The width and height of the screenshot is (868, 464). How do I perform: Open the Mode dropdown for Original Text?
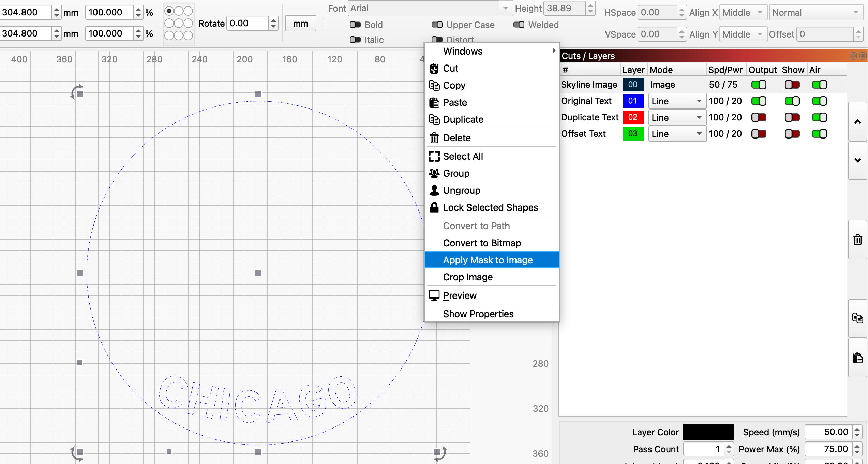point(677,101)
